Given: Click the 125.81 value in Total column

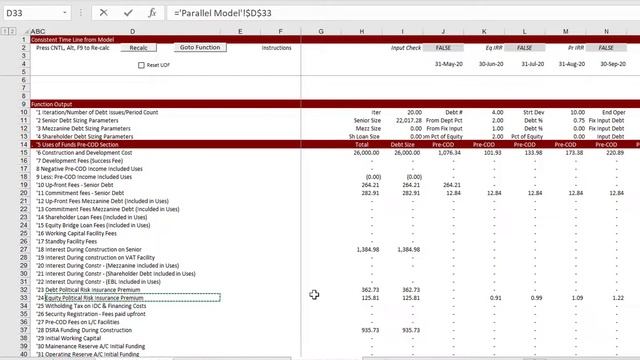Looking at the screenshot, I should pos(370,298).
